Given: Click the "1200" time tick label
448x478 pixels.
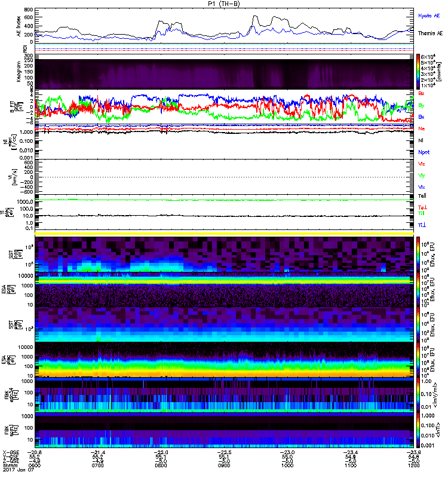Looking at the screenshot, I should (414, 465).
